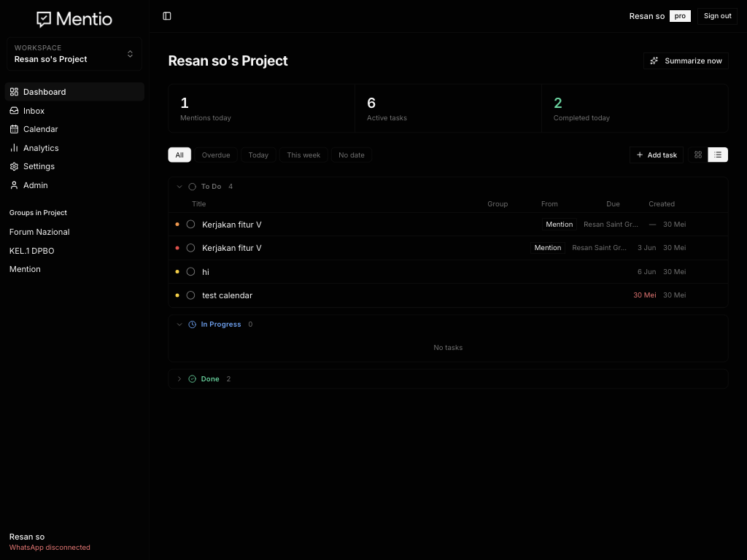This screenshot has width=747, height=560.
Task: Open Dashboard in sidebar
Action: 74,92
